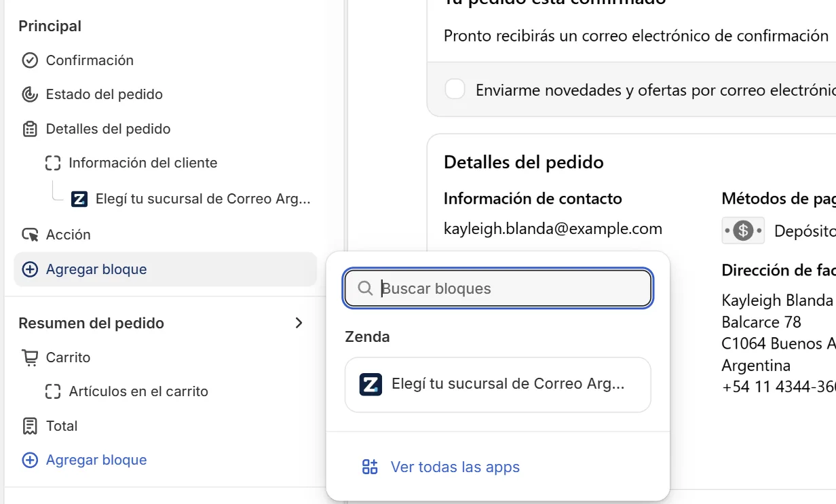Expand the Resumen del pedido chevron

tap(299, 323)
